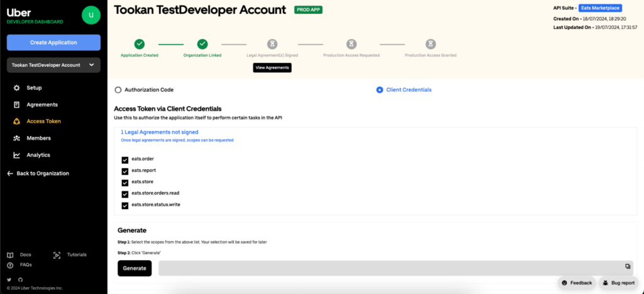Open the Agreements menu item
The height and width of the screenshot is (294, 644).
42,105
